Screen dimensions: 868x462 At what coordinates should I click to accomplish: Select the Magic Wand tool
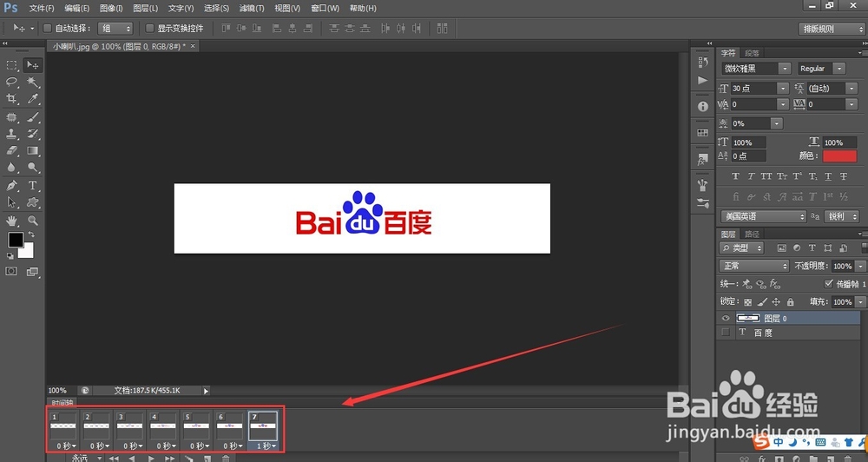33,82
